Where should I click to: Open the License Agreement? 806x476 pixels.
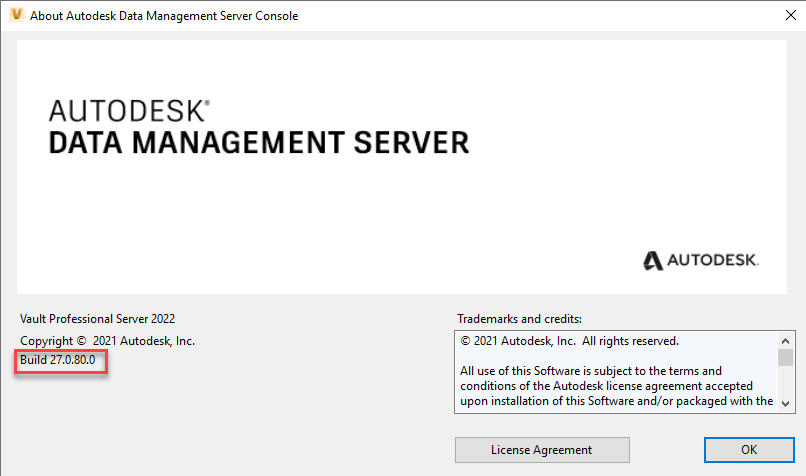541,450
